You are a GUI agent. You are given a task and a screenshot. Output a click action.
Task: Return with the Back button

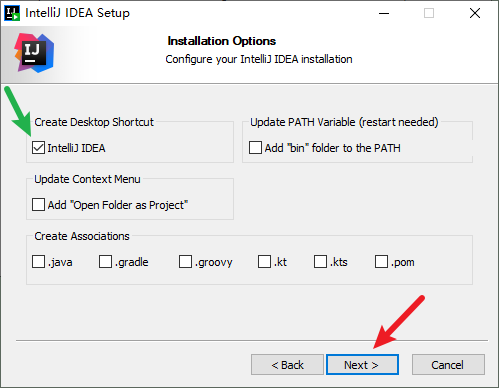click(287, 365)
